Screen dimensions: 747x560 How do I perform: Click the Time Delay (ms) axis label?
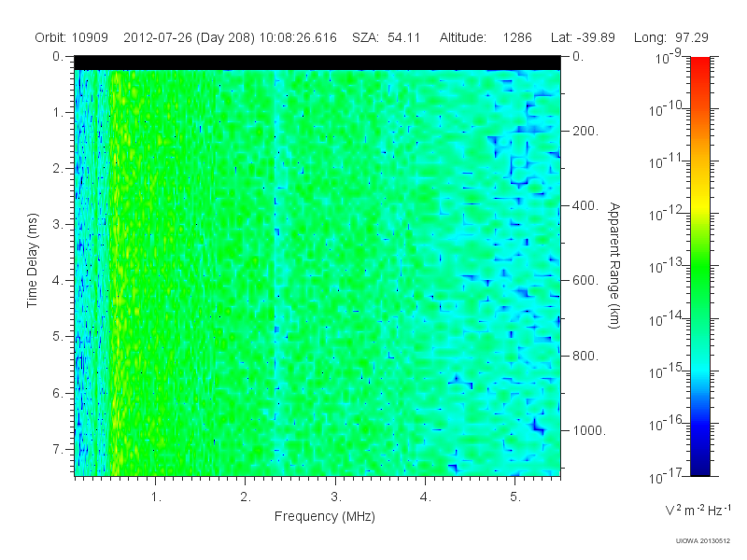pyautogui.click(x=32, y=260)
